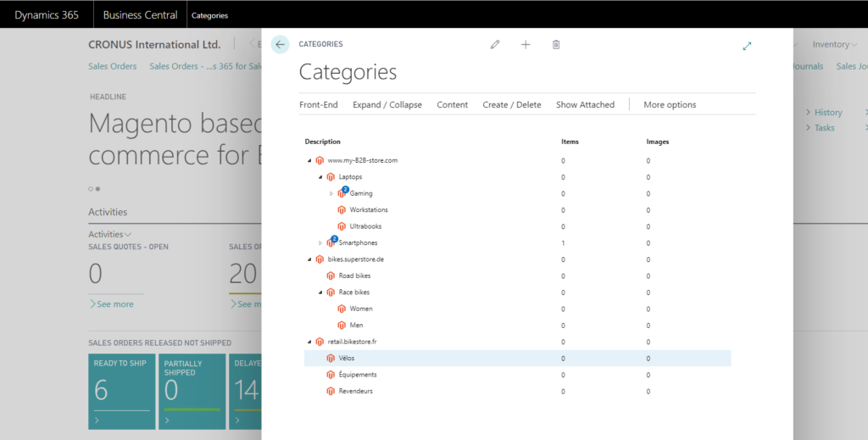
Task: Click the Description column header
Action: click(323, 142)
